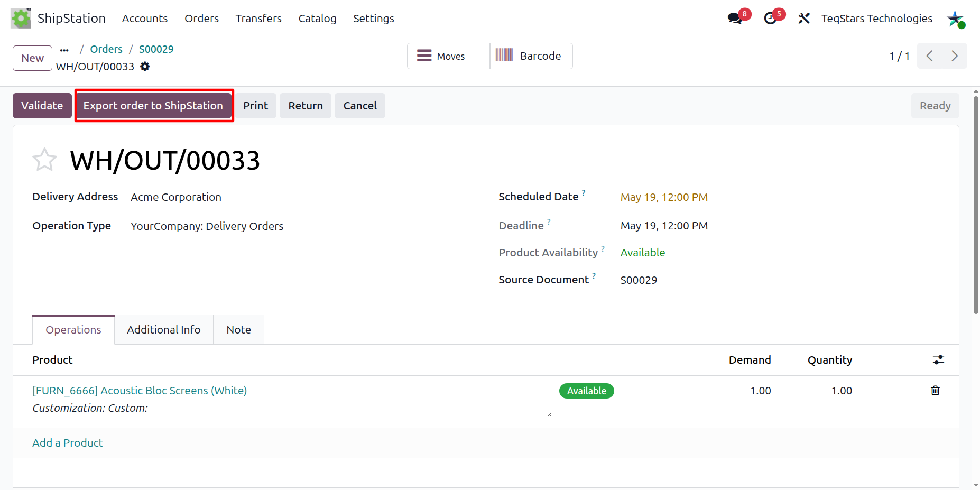Click the ShipStation app logo icon
980x490 pixels.
[x=21, y=19]
